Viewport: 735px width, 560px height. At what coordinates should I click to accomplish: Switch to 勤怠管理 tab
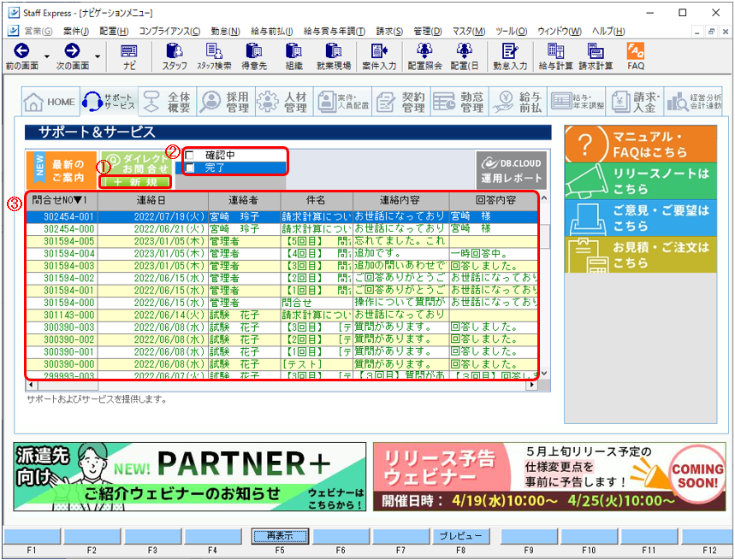click(459, 102)
